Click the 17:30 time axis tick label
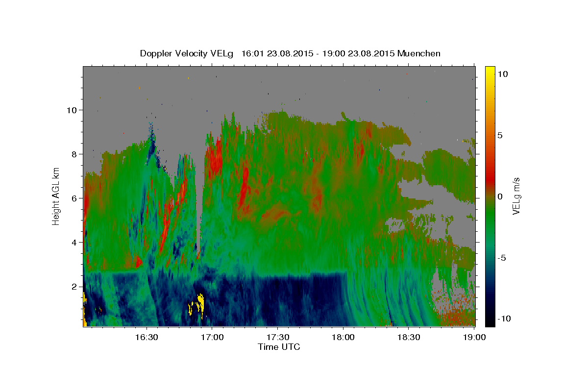Screen dimensions: 588x392 (x=277, y=337)
